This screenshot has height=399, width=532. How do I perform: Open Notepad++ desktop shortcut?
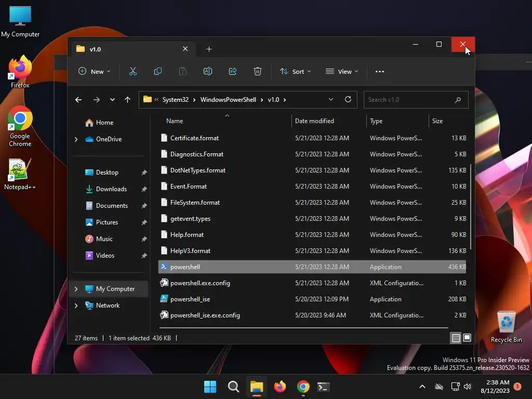(x=20, y=174)
